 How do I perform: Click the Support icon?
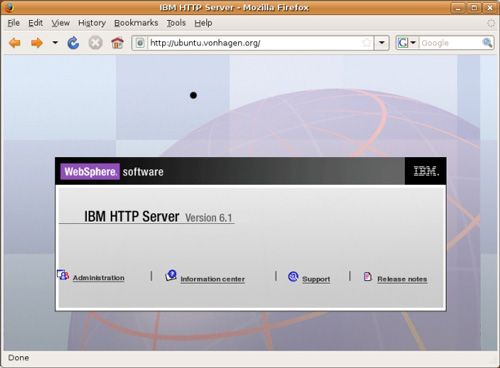293,276
